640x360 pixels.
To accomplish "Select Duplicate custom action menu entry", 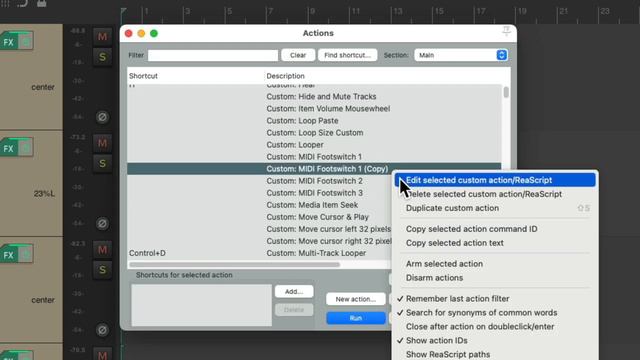I will point(495,208).
